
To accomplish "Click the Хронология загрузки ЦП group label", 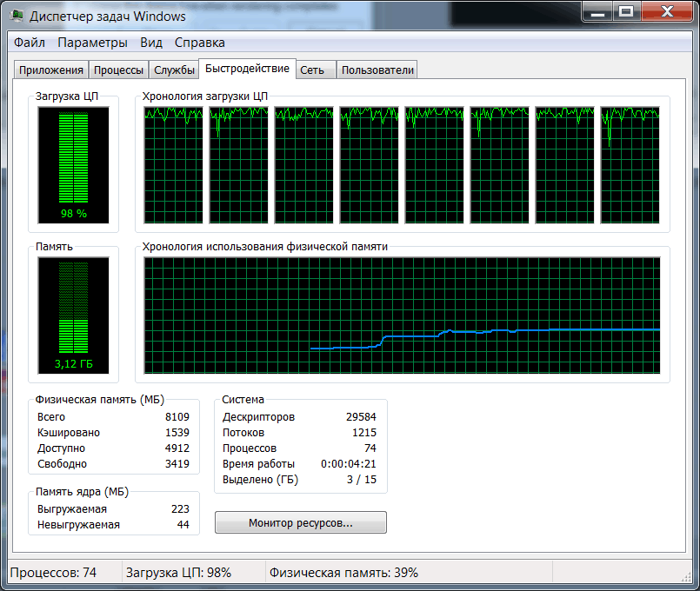I will pos(205,96).
